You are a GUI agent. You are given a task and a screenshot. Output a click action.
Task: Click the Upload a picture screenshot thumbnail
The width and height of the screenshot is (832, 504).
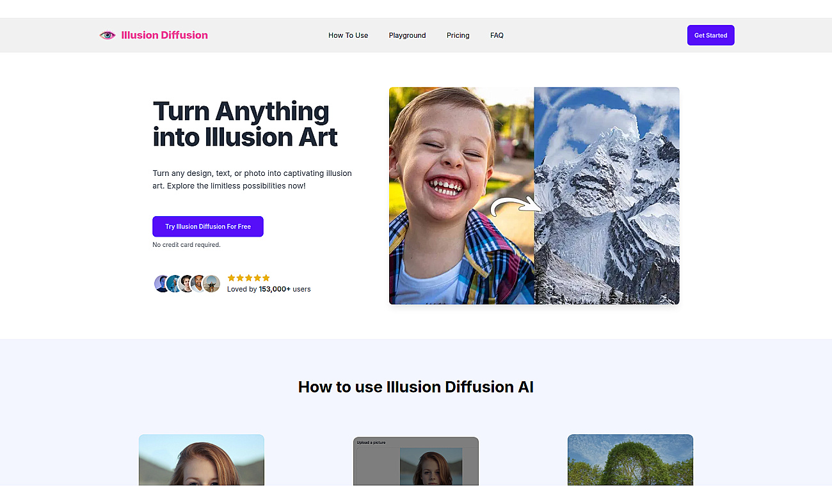416,461
